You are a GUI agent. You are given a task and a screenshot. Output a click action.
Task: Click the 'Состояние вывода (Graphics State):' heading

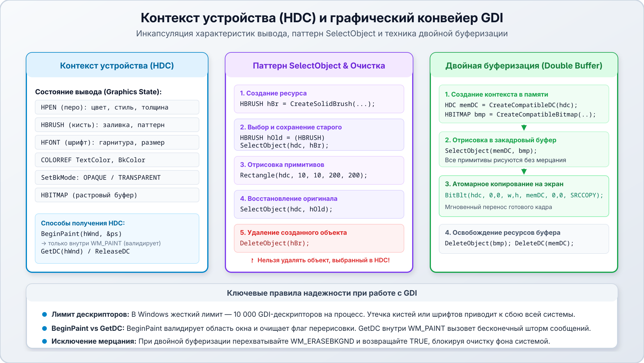click(98, 92)
